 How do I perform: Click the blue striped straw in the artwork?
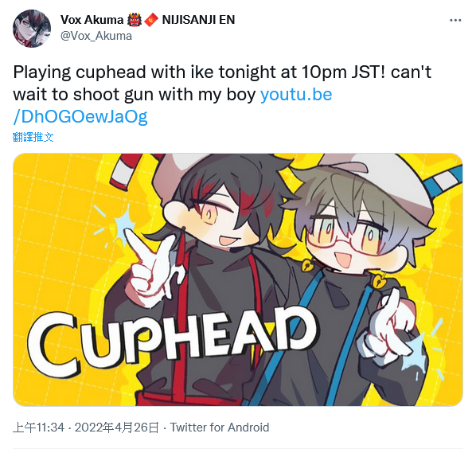(x=443, y=184)
